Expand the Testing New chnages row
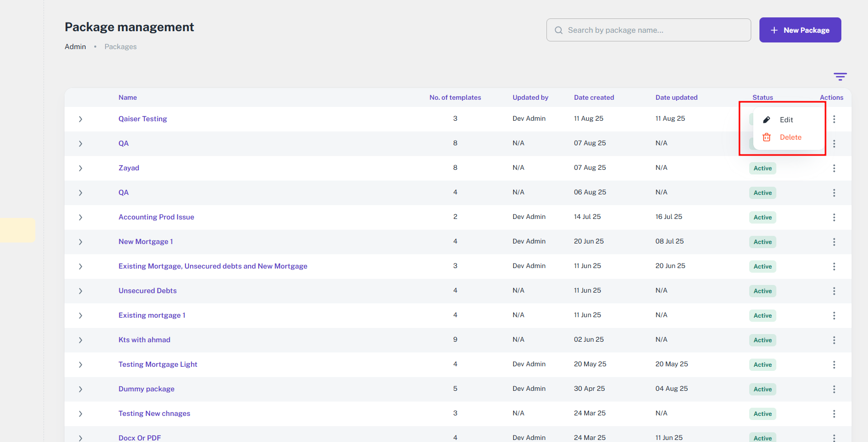This screenshot has height=442, width=868. [80, 414]
